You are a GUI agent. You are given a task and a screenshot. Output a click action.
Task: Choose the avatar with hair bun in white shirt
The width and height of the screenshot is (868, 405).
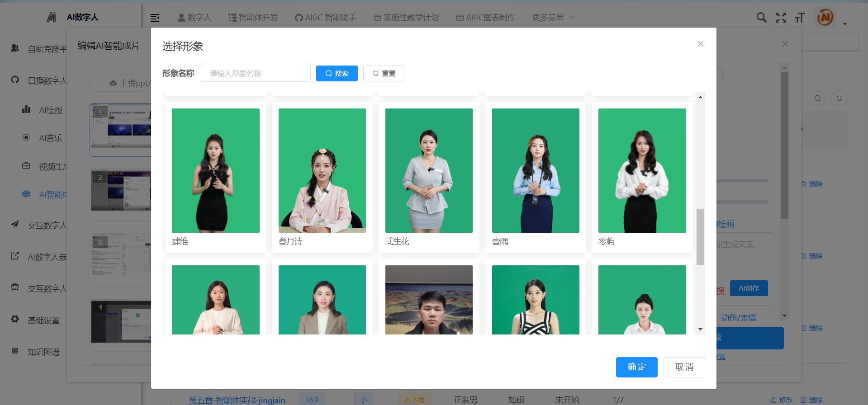pyautogui.click(x=642, y=300)
